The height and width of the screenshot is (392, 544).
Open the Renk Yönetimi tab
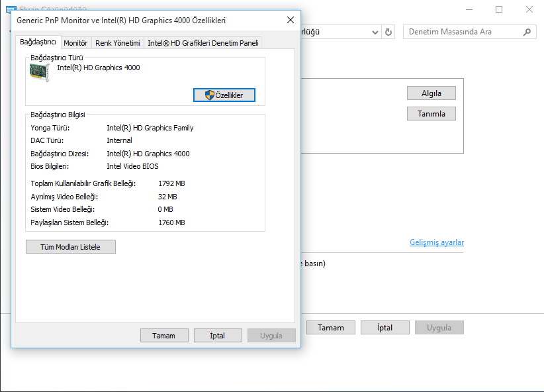pos(118,43)
